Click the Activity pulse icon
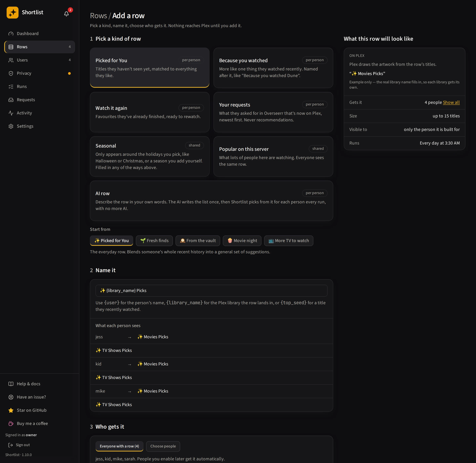The image size is (476, 463). pos(11,113)
